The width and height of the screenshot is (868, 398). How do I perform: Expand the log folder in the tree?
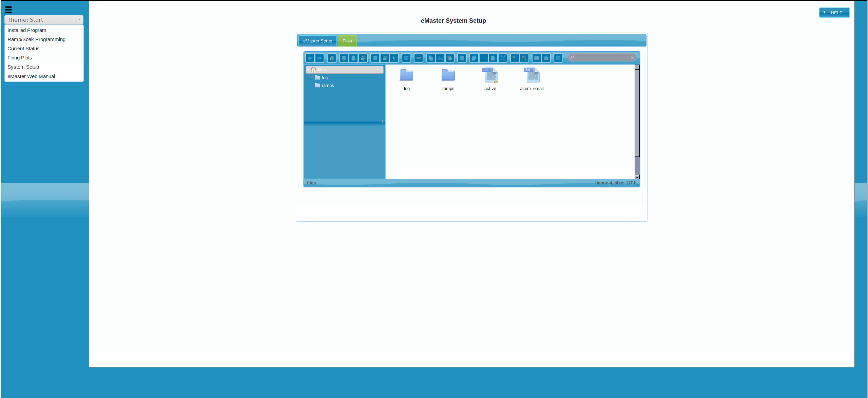[x=312, y=77]
